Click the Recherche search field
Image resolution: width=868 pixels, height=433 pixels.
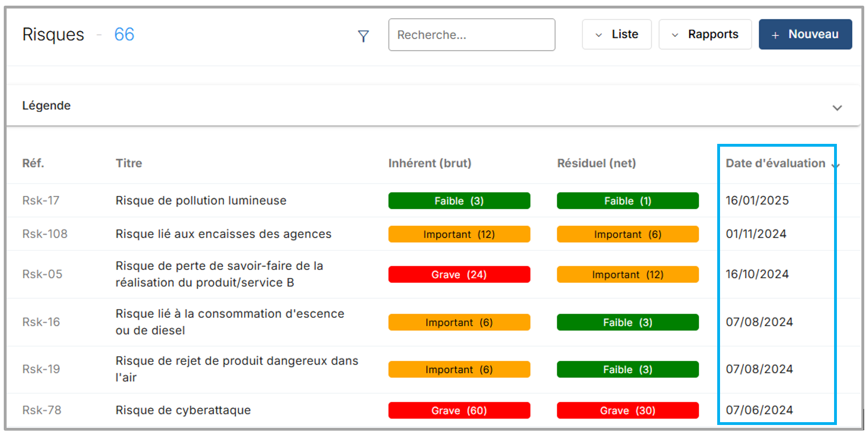(x=471, y=35)
